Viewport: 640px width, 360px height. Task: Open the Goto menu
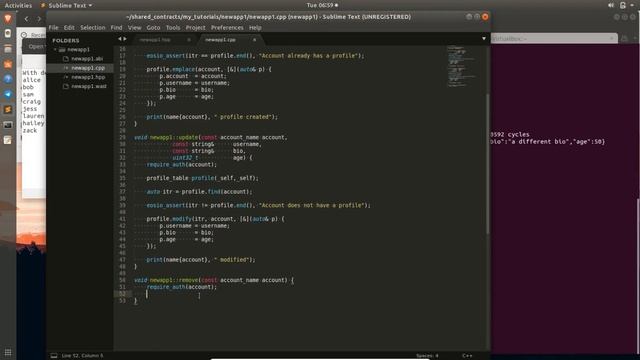[153, 28]
